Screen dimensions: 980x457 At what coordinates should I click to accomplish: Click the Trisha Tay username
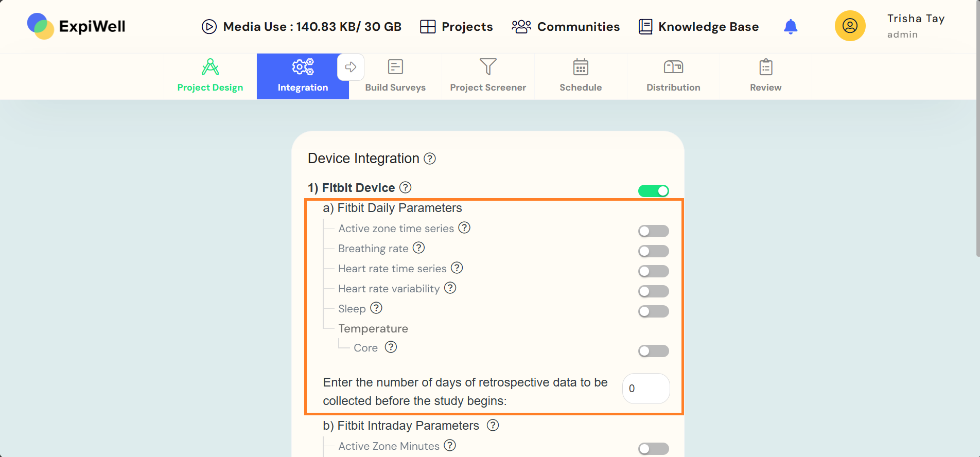tap(916, 19)
